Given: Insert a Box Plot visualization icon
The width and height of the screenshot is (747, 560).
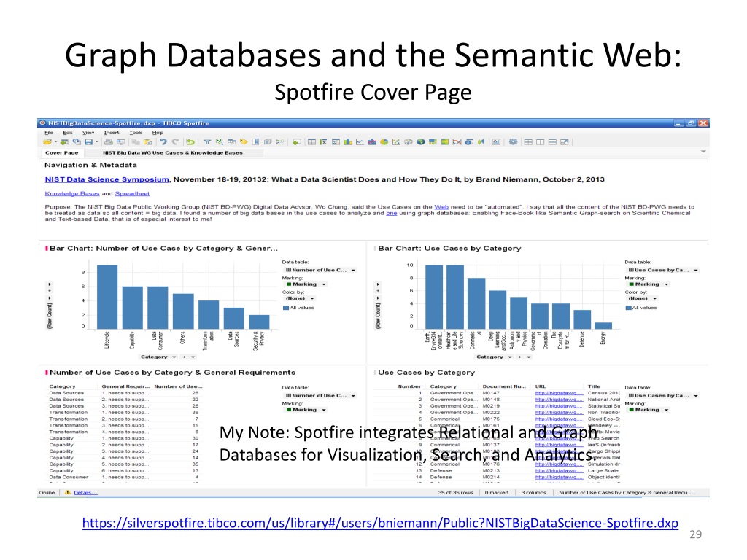Looking at the screenshot, I should tap(481, 142).
